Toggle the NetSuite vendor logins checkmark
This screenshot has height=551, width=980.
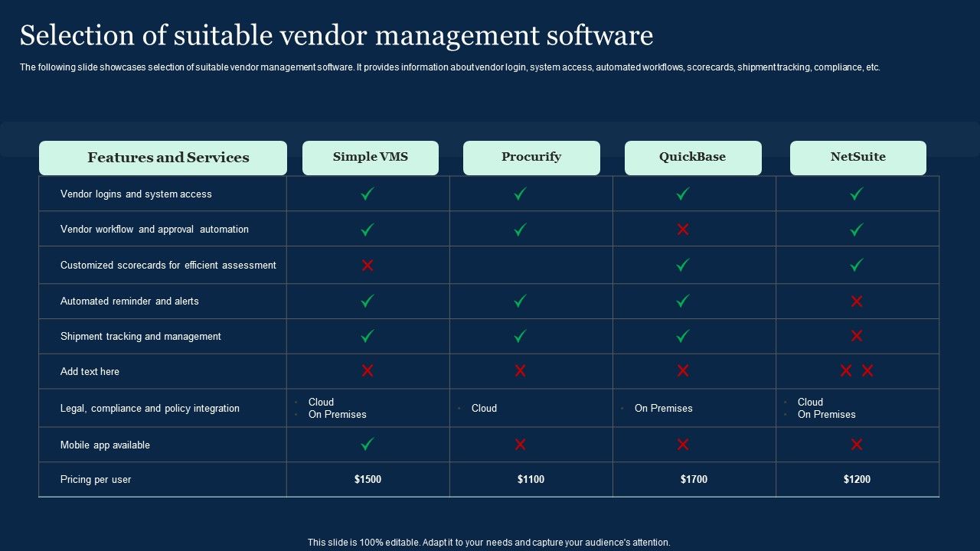[855, 194]
